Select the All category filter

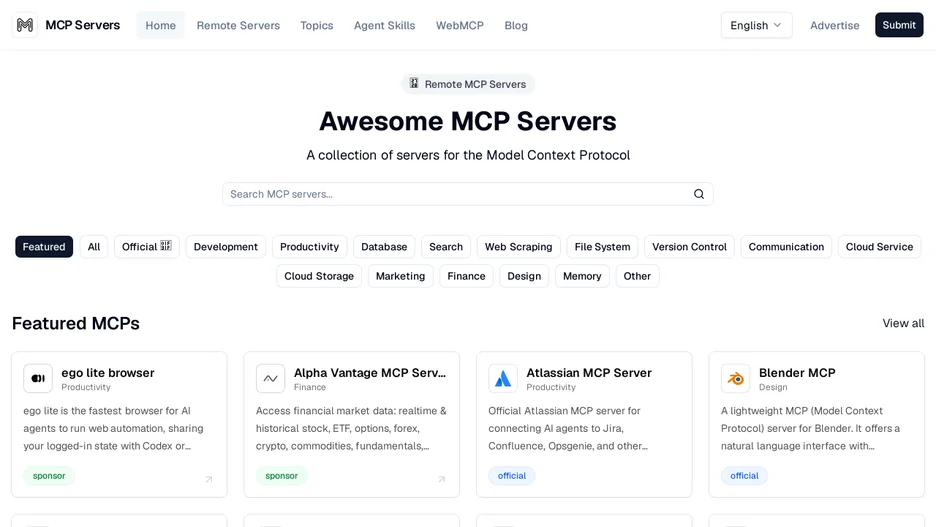[x=94, y=246]
